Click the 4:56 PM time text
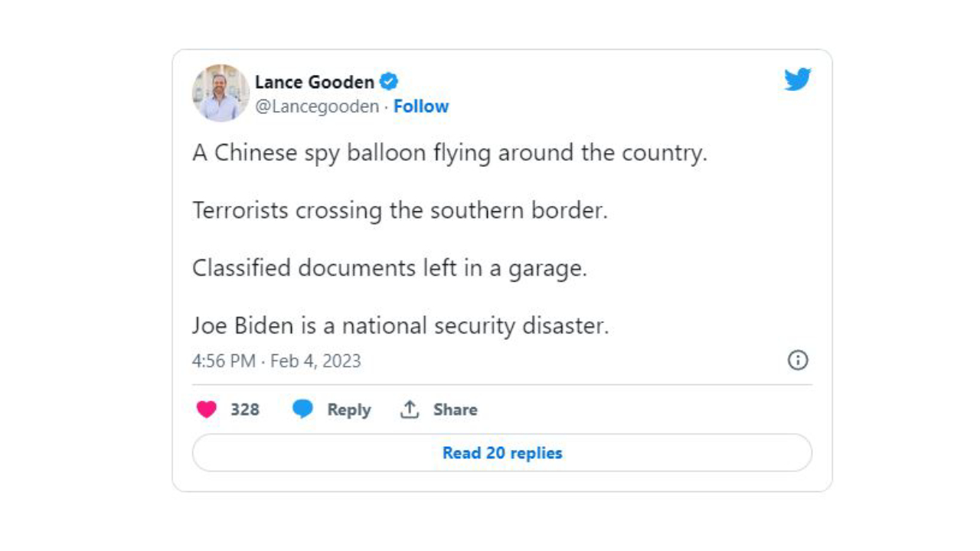This screenshot has width=980, height=551. (x=224, y=361)
